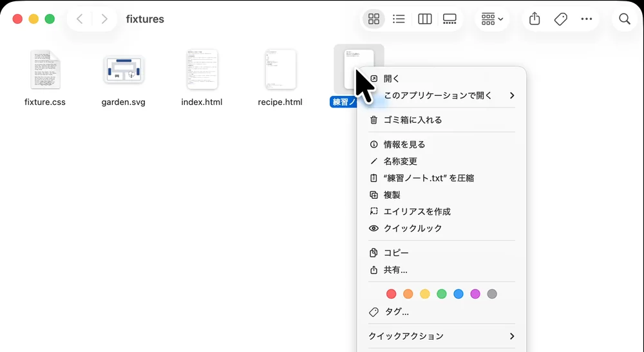Click the index.html file name
This screenshot has height=352, width=644.
click(x=202, y=102)
